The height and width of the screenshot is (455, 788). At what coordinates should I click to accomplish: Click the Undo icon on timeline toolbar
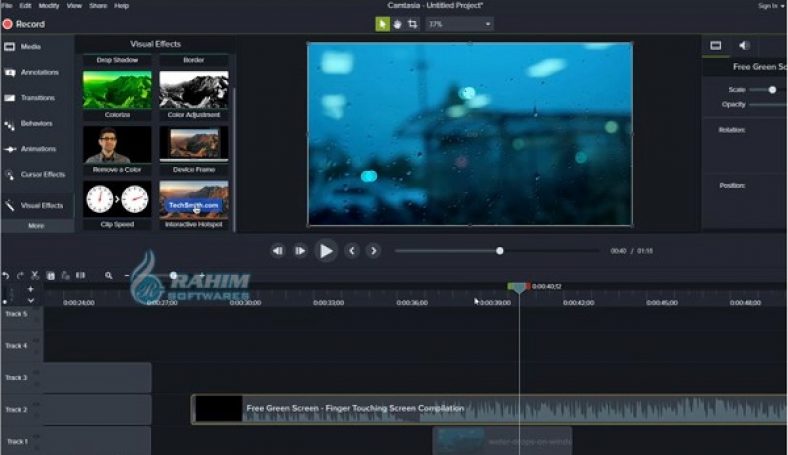click(x=6, y=275)
